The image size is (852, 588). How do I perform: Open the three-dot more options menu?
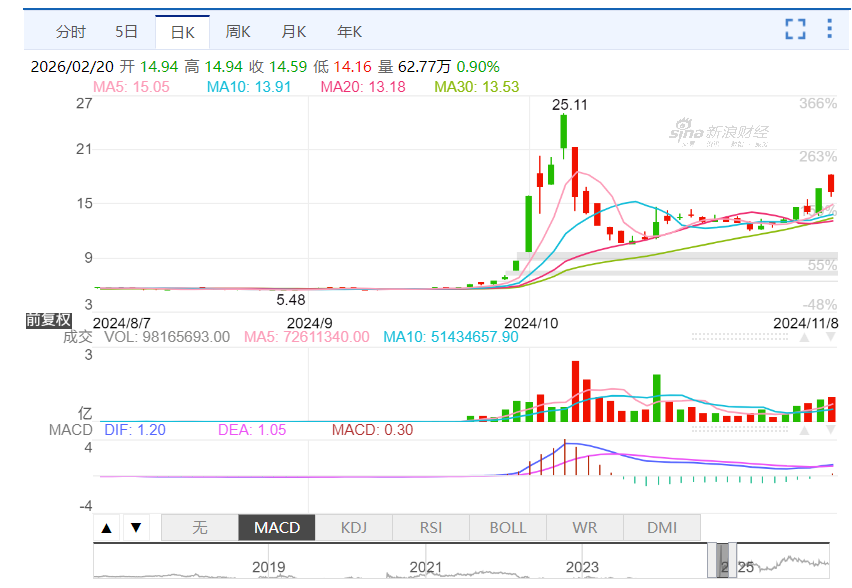click(829, 29)
